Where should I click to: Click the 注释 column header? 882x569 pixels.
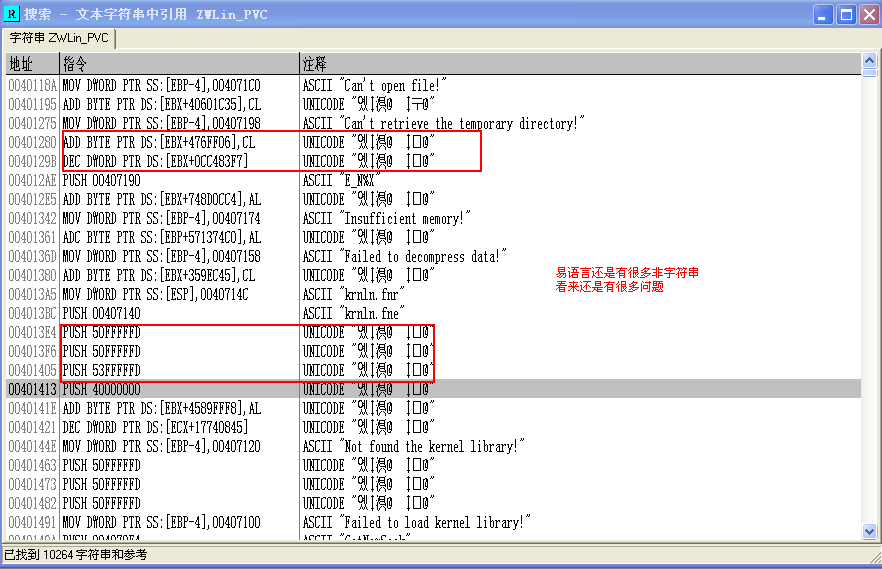click(x=580, y=63)
